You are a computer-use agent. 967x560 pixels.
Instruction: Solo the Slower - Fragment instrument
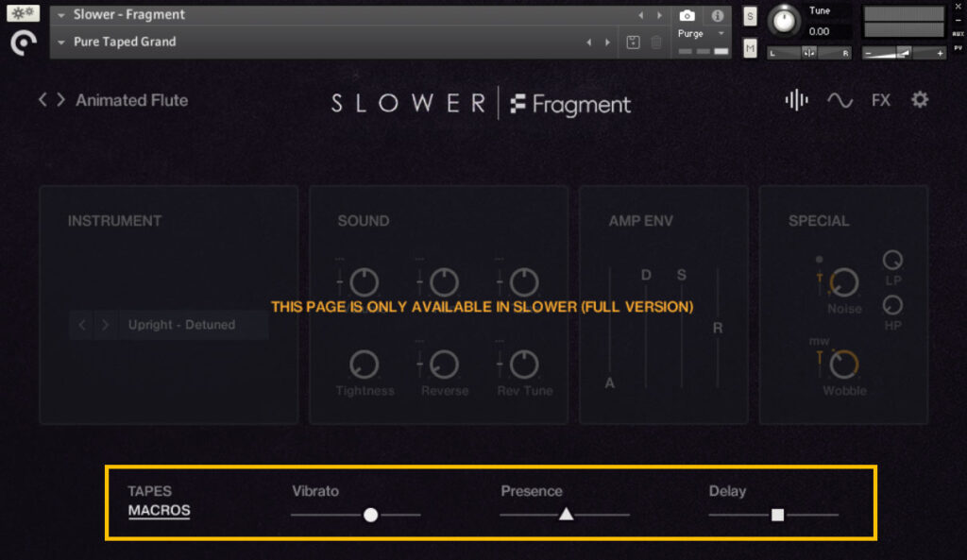[x=749, y=16]
